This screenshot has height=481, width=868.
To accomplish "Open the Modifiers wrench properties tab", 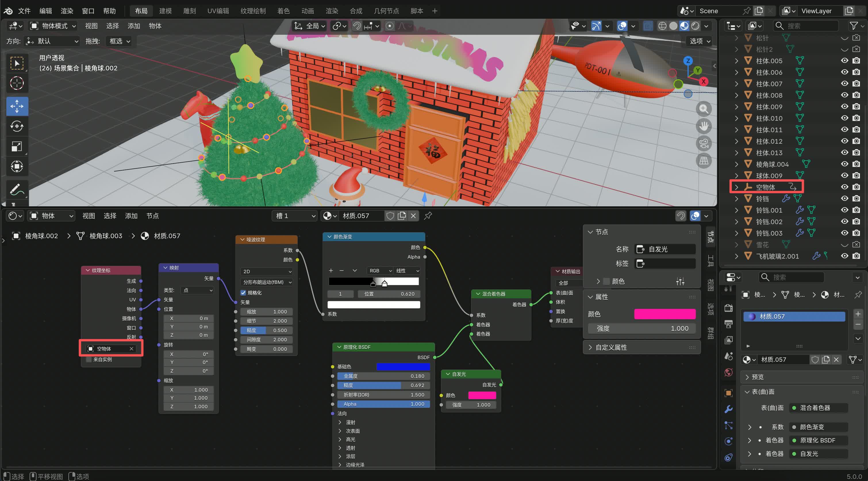I will coord(728,409).
